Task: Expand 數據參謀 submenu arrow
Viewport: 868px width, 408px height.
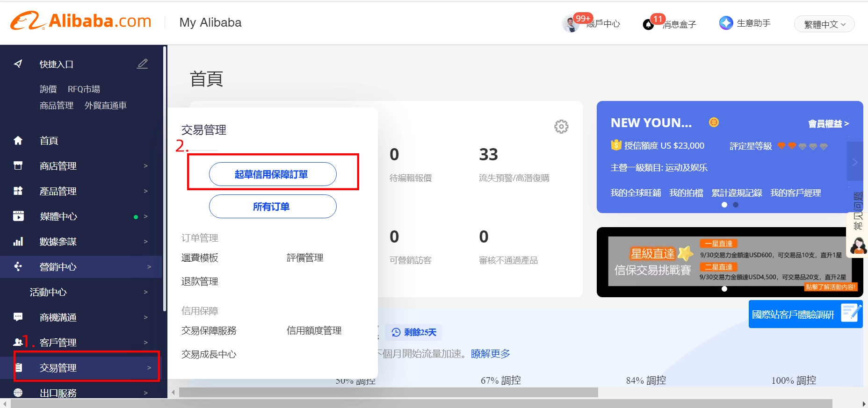Action: point(145,241)
